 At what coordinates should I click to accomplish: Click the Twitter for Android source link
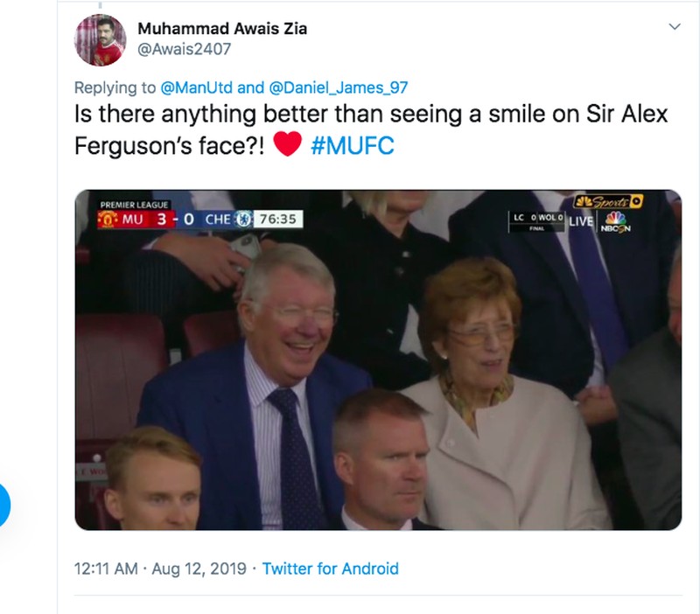(x=330, y=569)
